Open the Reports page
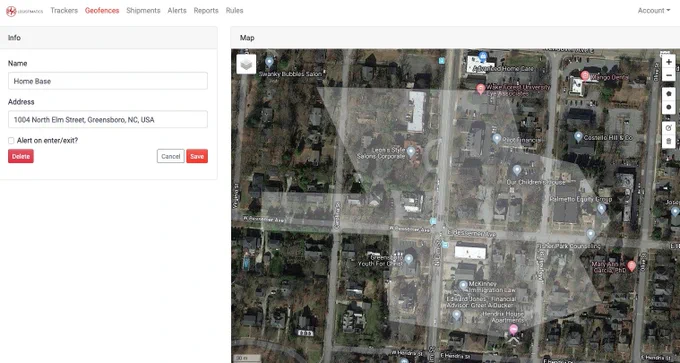 click(206, 11)
